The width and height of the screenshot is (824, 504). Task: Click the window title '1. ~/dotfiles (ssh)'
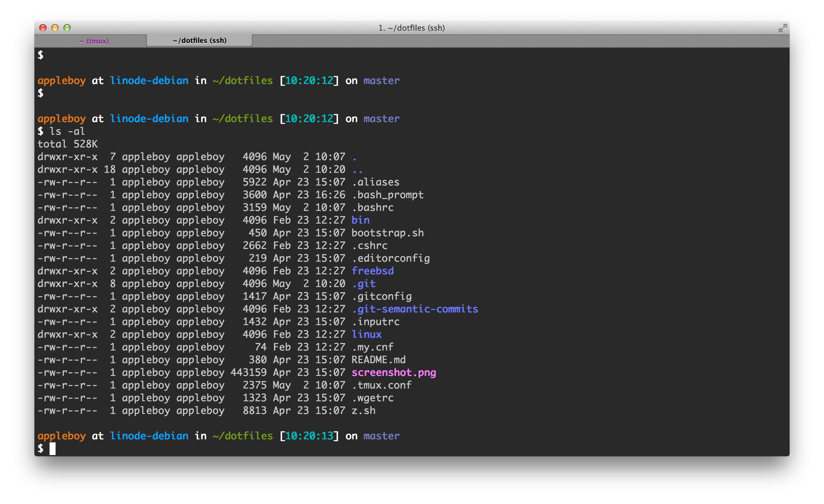tap(411, 28)
